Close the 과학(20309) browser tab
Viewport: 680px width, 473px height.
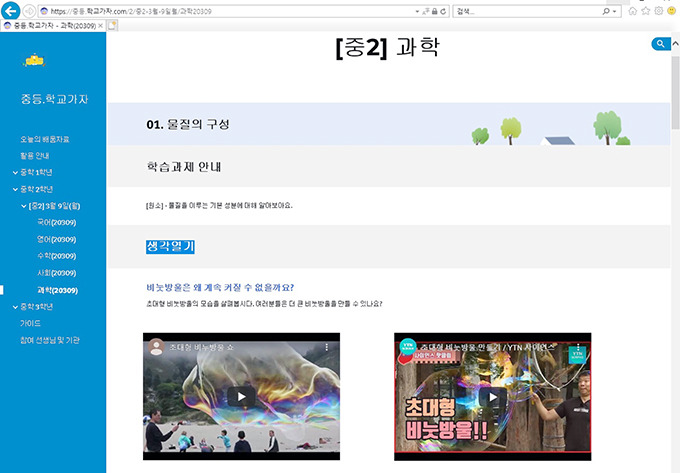tap(101, 26)
